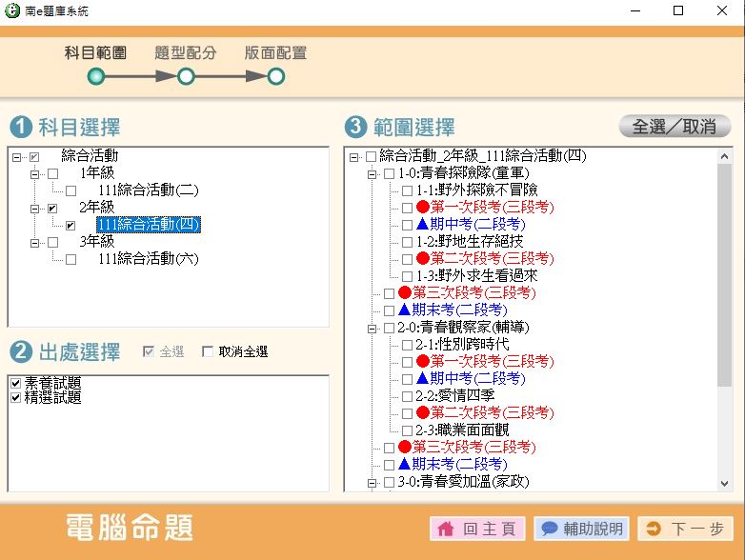Toggle the 綜合活動 root checkbox
This screenshot has height=560, width=745.
pyautogui.click(x=34, y=157)
